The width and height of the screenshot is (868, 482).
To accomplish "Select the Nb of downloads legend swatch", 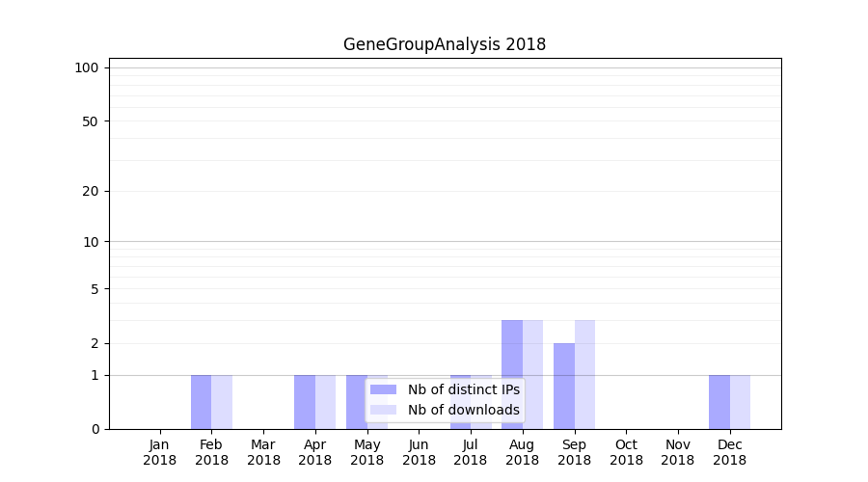I will [383, 410].
